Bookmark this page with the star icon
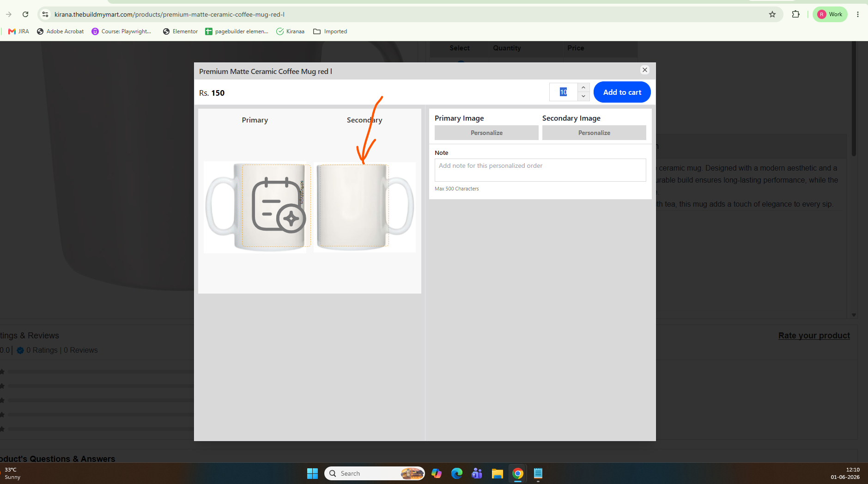Screen dimensions: 868x484 tap(772, 14)
